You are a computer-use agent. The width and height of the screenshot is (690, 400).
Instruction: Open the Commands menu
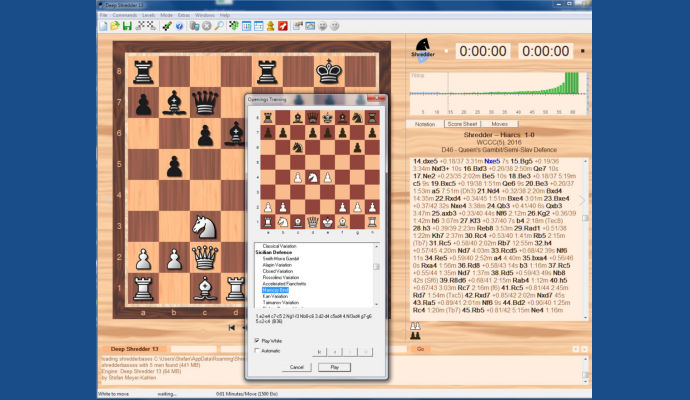(125, 15)
